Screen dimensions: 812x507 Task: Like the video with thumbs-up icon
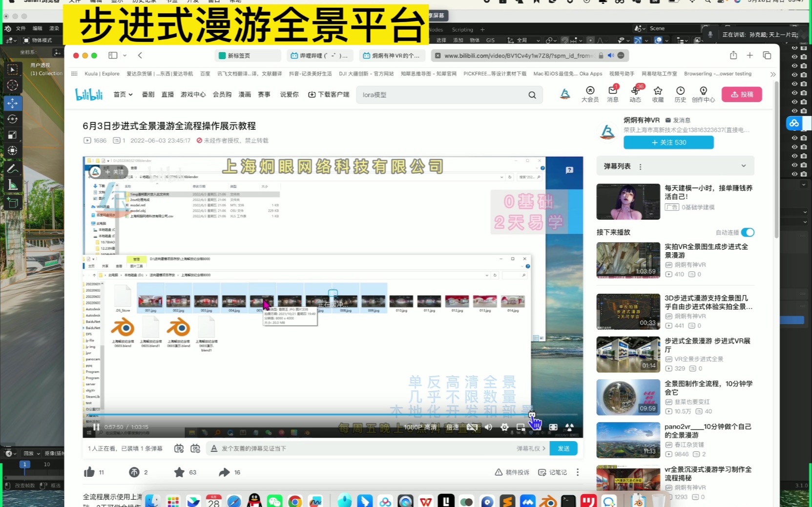[x=89, y=472]
